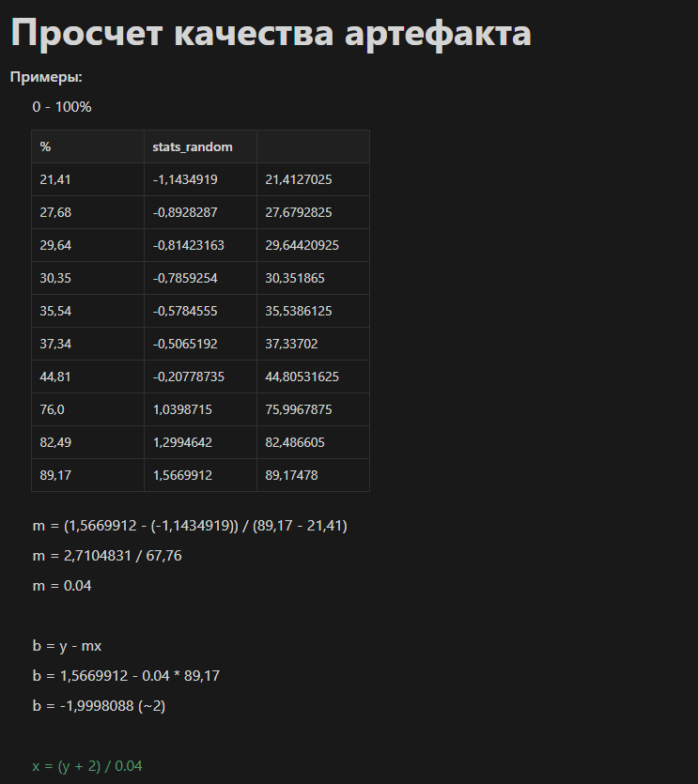Screen dimensions: 698x784
Task: Click the line m = 2,7104831 / 67,76
Action: 107,556
